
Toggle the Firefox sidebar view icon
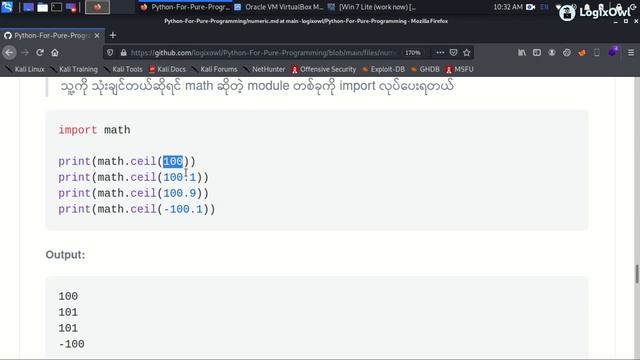click(537, 53)
